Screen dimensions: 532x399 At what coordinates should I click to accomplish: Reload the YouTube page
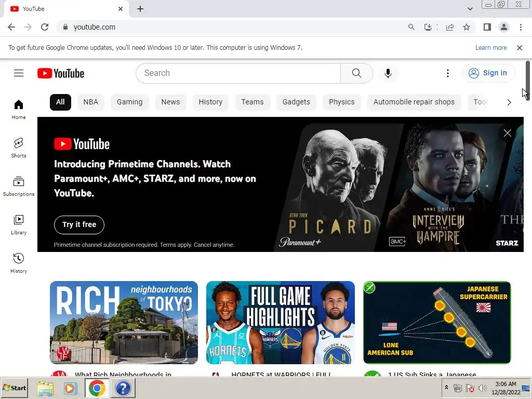45,27
